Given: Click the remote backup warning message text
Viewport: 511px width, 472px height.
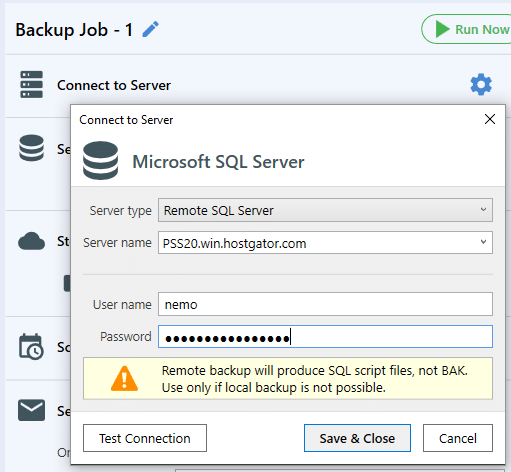Looking at the screenshot, I should 315,379.
